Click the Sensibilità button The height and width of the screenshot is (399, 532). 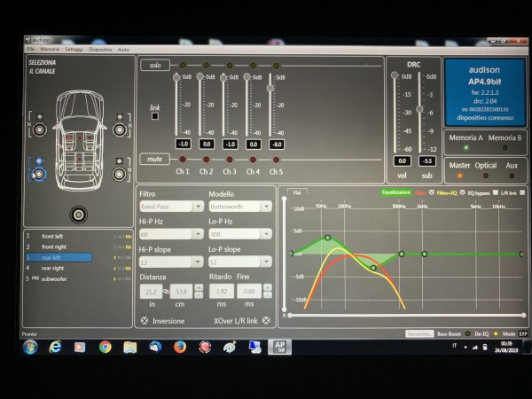(x=419, y=334)
